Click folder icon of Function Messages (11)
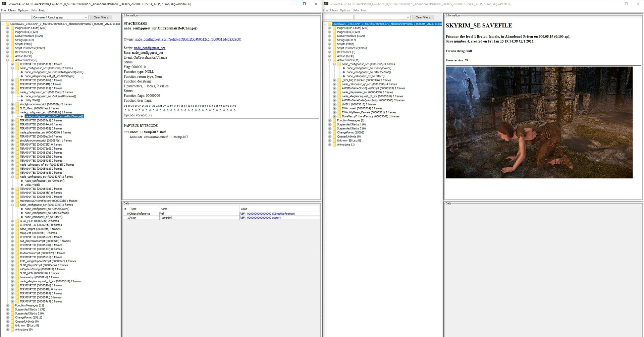This screenshot has height=337, width=644. [x=12, y=305]
